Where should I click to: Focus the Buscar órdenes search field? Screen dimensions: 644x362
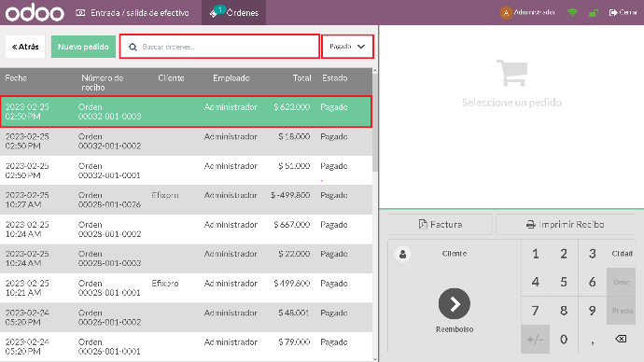point(219,47)
